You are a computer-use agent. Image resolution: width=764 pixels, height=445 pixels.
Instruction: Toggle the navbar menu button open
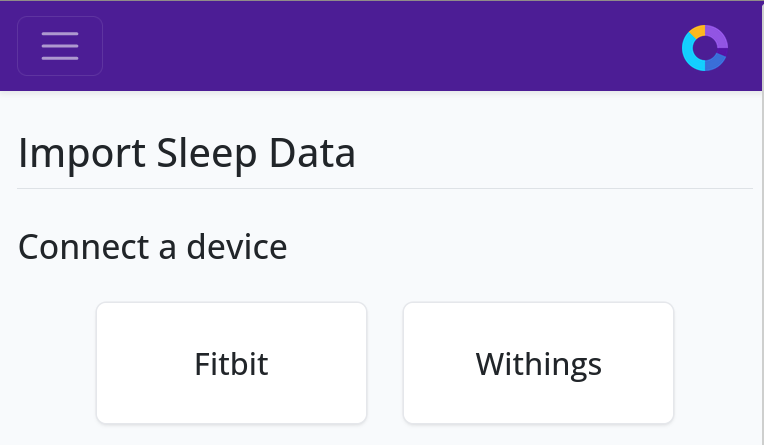(x=60, y=46)
